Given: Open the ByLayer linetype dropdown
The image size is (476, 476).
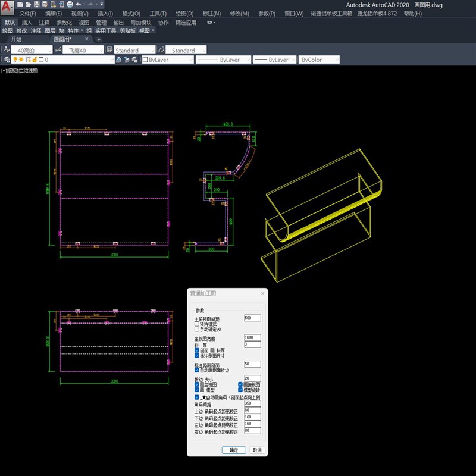Looking at the screenshot, I should point(248,60).
